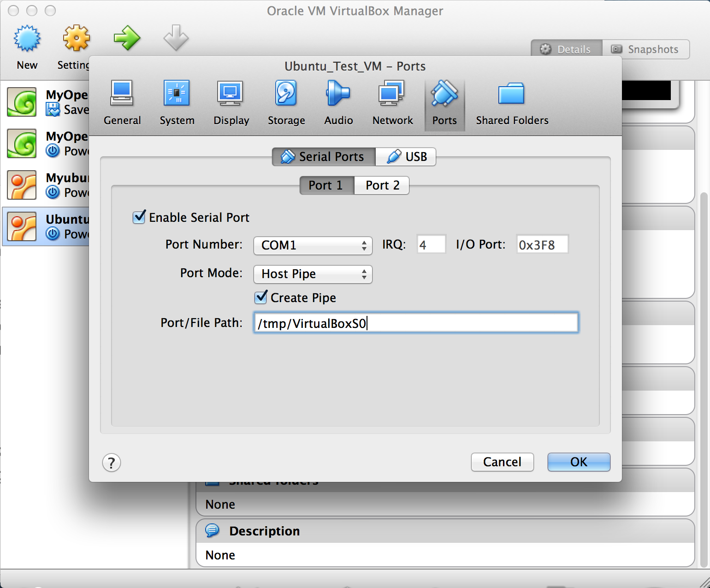Switch to the Serial Ports tab
This screenshot has width=710, height=588.
324,157
